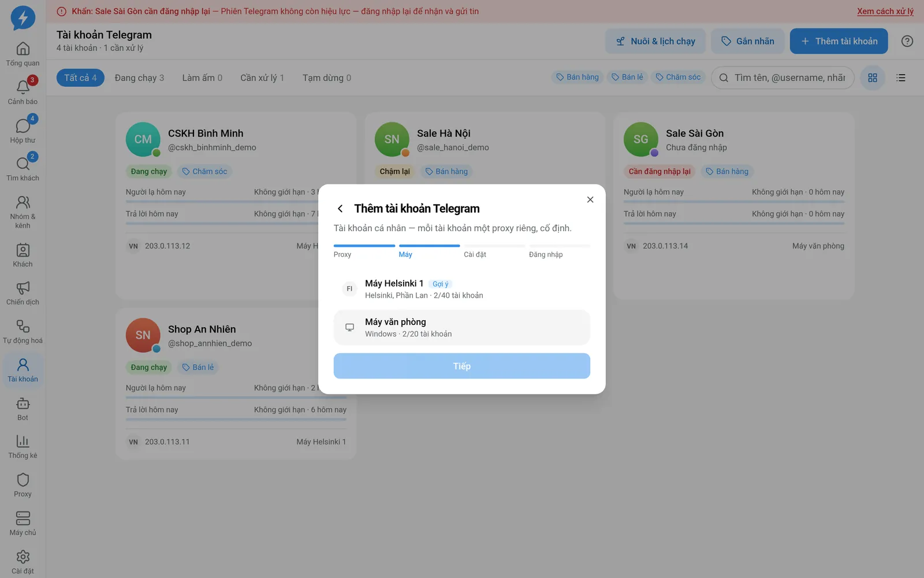The image size is (924, 578).
Task: Open Hộp thư chat inbox
Action: click(x=23, y=131)
